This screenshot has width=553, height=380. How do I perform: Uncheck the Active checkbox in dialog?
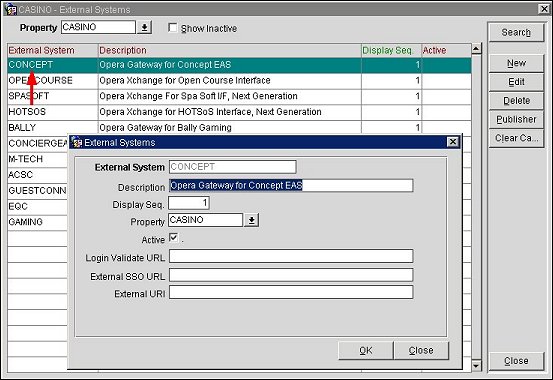174,237
